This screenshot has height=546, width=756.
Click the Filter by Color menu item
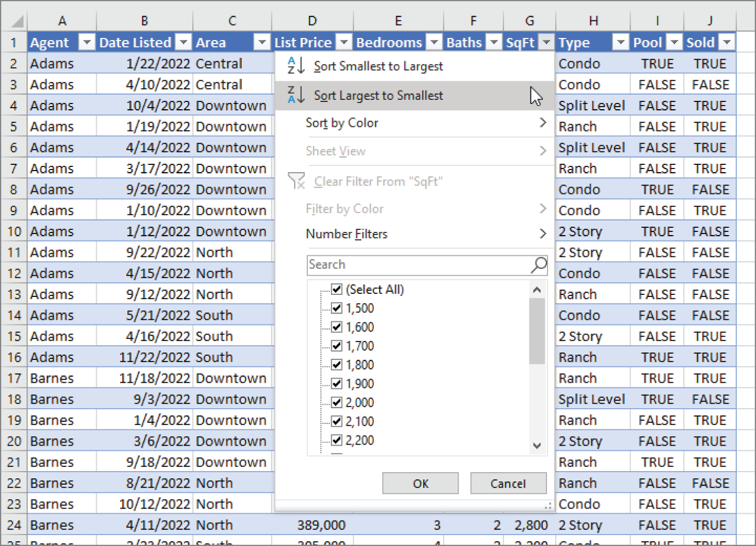[x=414, y=209]
